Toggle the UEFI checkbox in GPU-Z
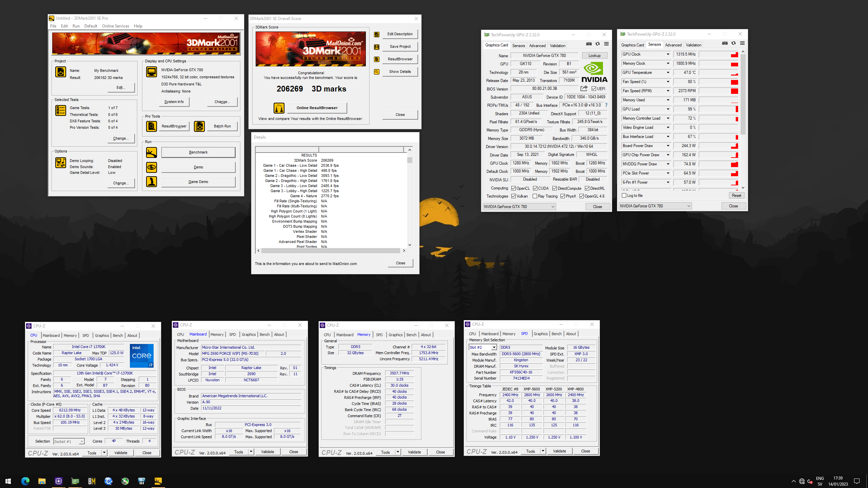The image size is (868, 488). [x=594, y=89]
